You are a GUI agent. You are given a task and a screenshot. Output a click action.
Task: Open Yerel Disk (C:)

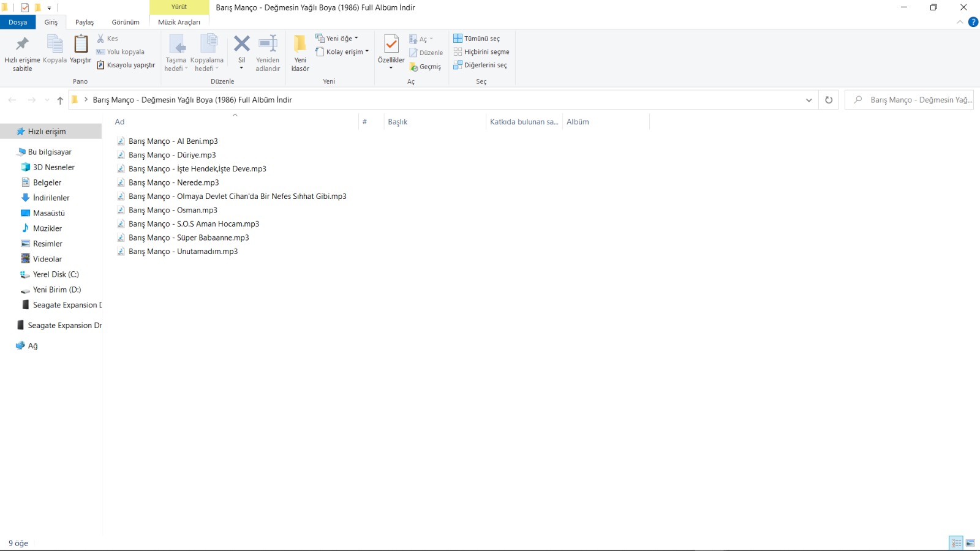click(x=51, y=274)
